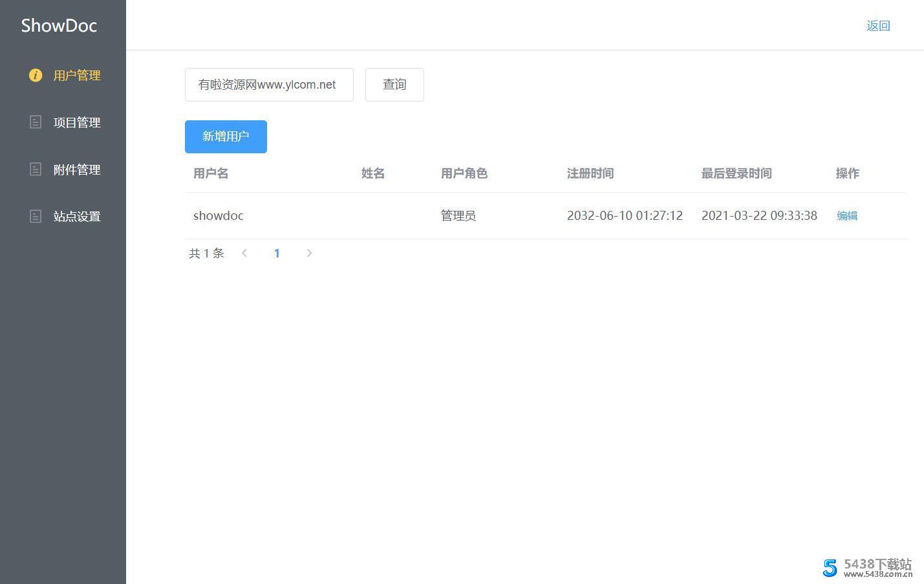
Task: Switch to the 附件管理 section
Action: (76, 170)
